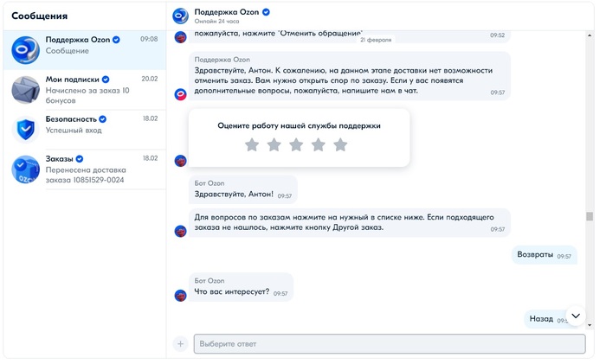
Task: Rate support with four stars
Action: point(319,145)
